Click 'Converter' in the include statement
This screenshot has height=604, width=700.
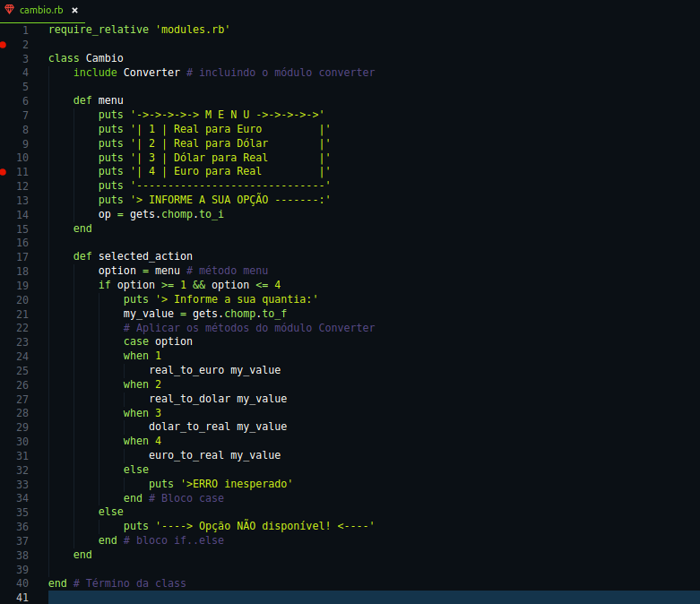point(151,73)
